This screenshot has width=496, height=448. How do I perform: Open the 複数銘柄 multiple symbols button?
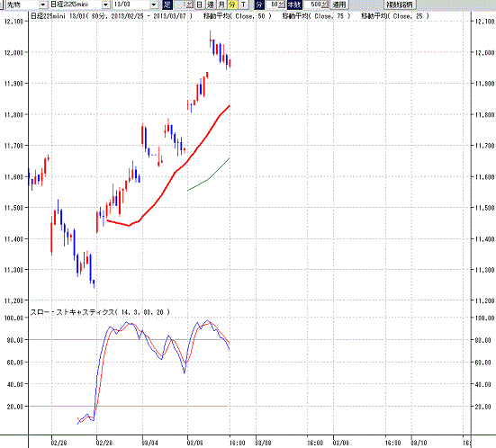[x=400, y=4]
